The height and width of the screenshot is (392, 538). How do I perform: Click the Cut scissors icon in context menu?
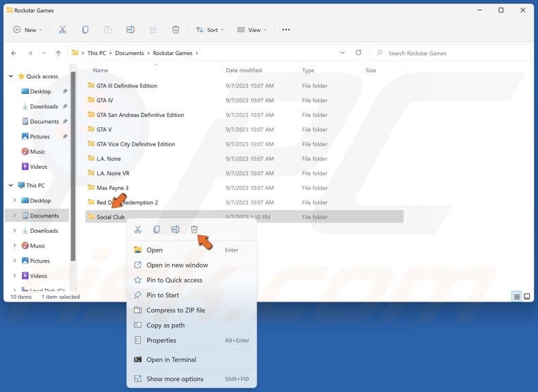tap(138, 229)
